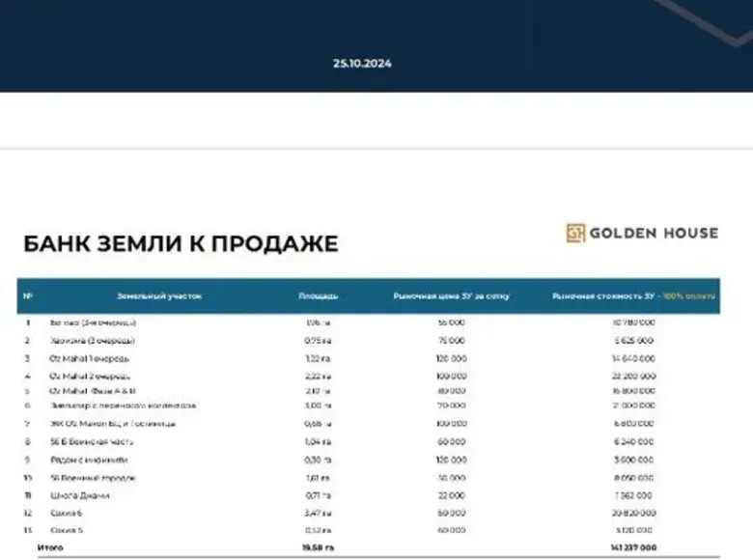
Task: Click the Oz Mahal Фаза A & B row name
Action: 93,391
